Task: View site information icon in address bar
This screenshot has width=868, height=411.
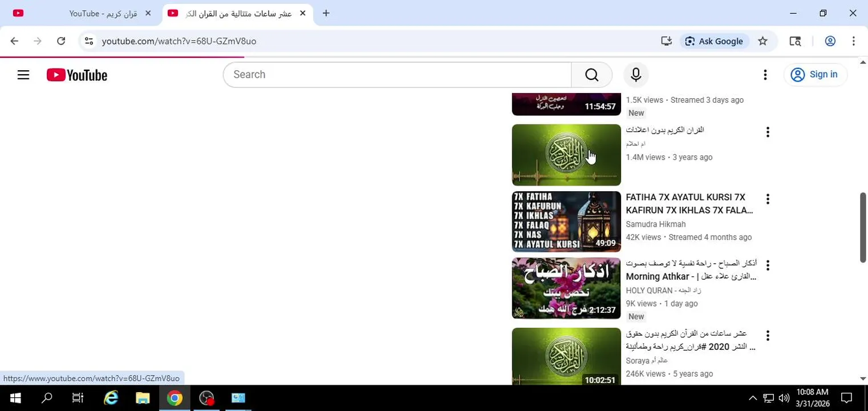Action: click(88, 41)
